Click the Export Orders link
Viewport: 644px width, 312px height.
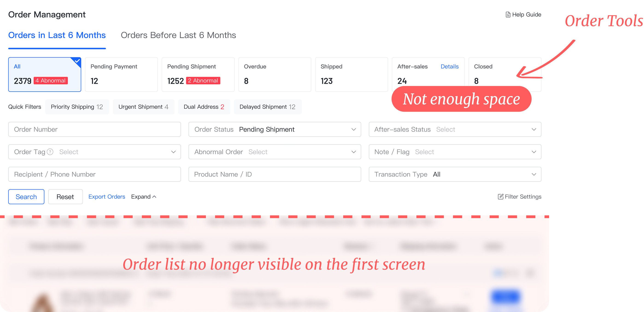[107, 197]
